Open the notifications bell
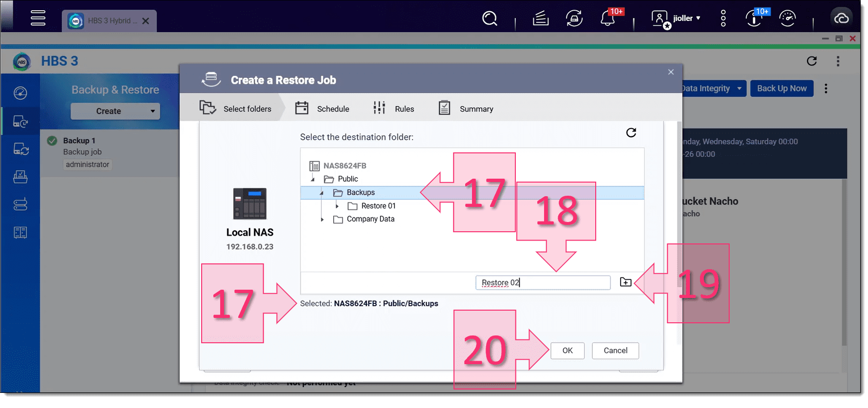This screenshot has height=408, width=868. pos(607,19)
